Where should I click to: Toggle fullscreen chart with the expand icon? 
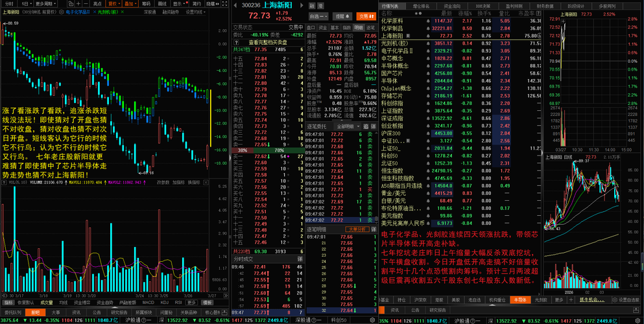coord(224,4)
